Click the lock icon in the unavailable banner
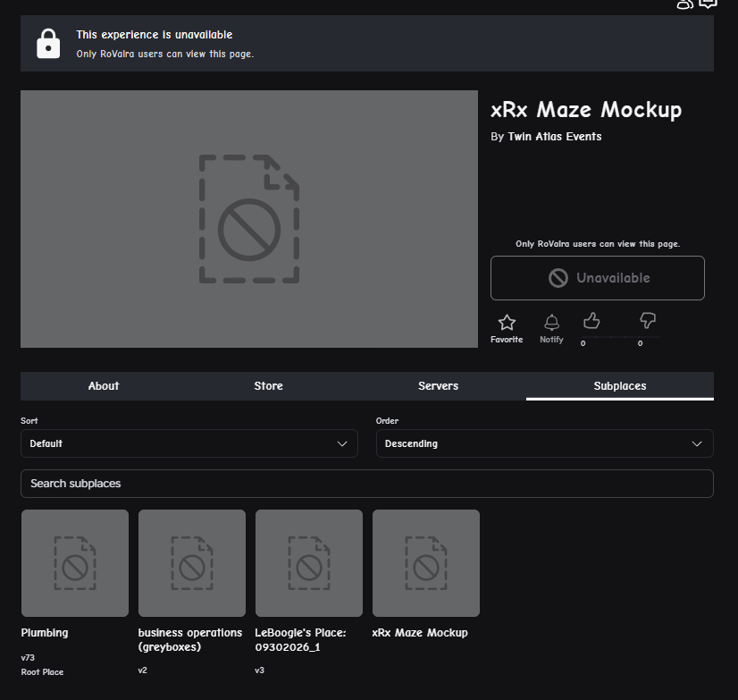738x700 pixels. point(48,44)
